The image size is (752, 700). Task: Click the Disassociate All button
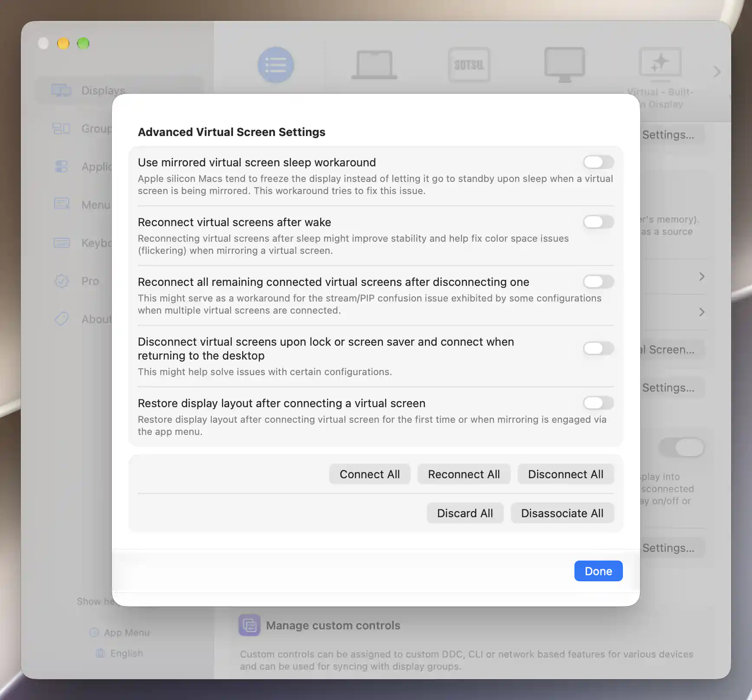[x=562, y=513]
